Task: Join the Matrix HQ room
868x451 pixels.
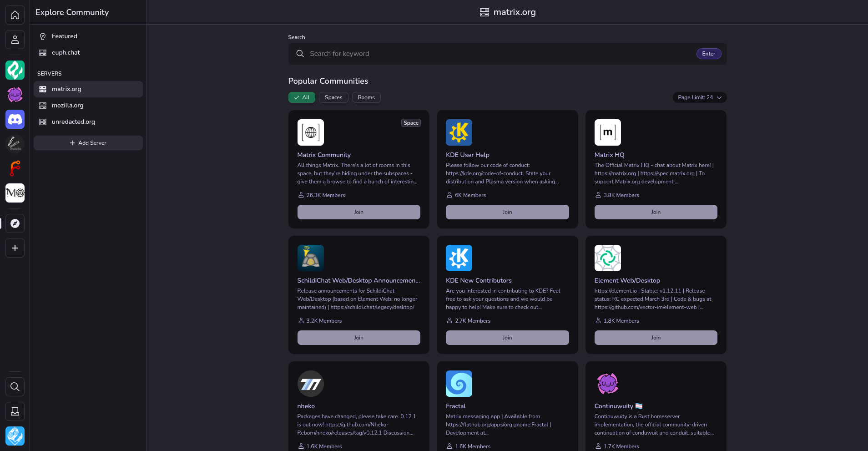Action: point(656,212)
